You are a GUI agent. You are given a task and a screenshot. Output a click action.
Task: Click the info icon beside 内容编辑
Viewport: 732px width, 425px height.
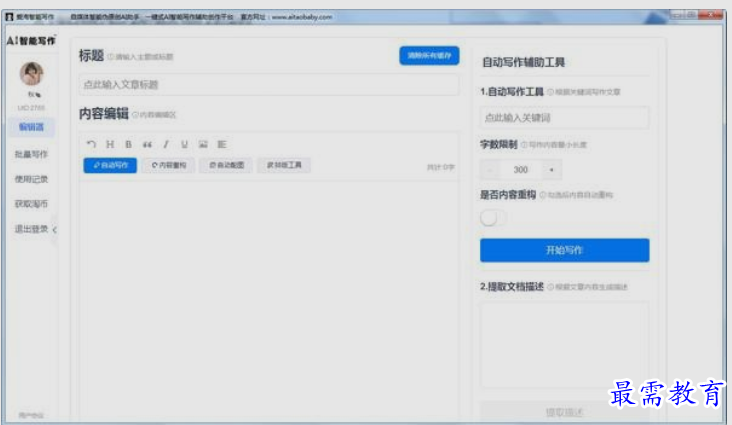coord(135,115)
